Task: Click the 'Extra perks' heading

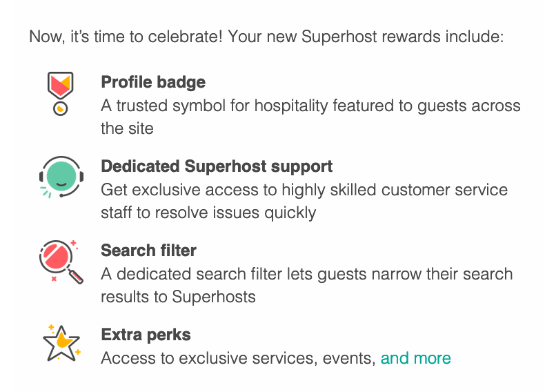Action: [146, 335]
